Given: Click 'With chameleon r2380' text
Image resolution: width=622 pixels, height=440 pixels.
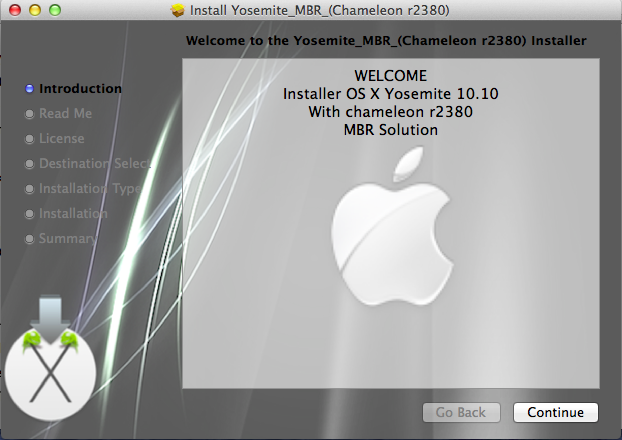Looking at the screenshot, I should (391, 111).
